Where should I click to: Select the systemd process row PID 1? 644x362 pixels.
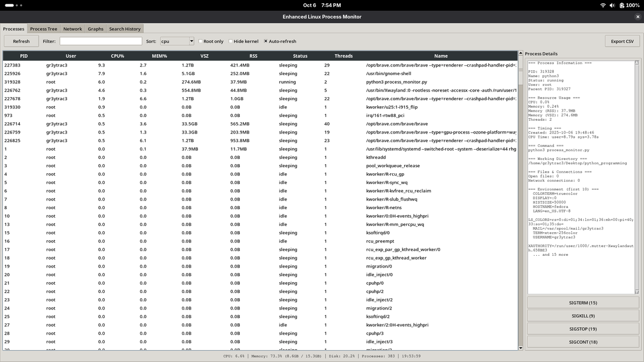[x=260, y=149]
